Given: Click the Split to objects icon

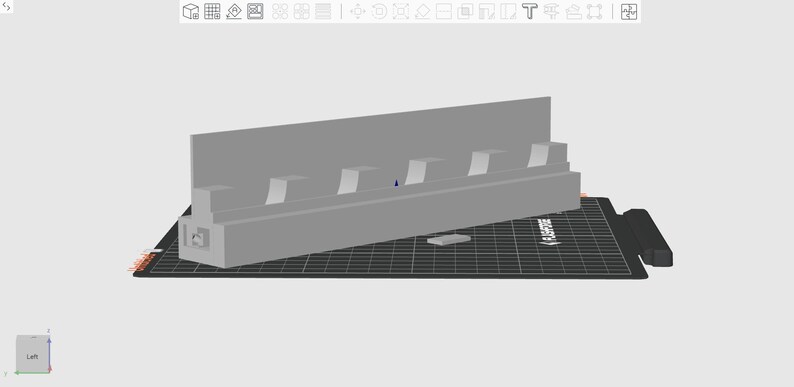Looking at the screenshot, I should tap(280, 11).
